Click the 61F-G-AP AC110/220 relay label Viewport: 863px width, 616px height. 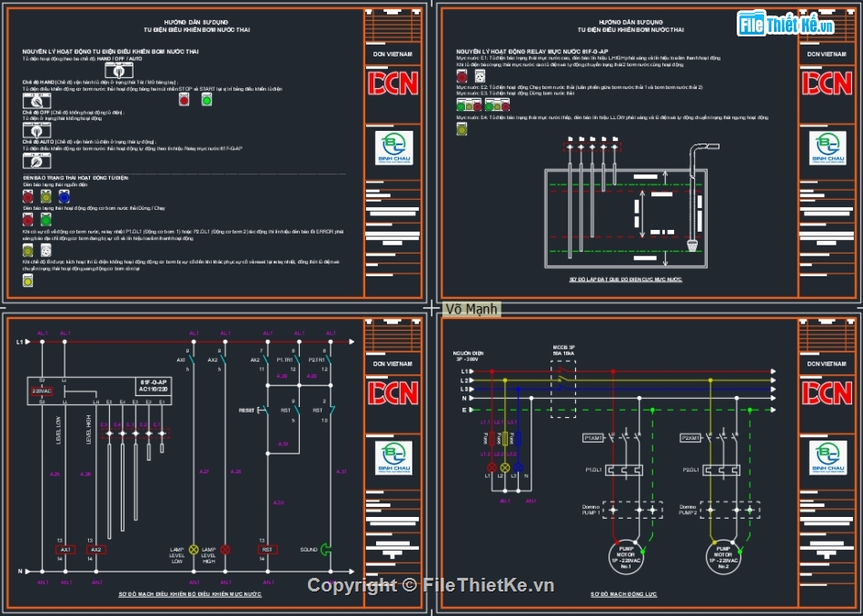pyautogui.click(x=153, y=385)
